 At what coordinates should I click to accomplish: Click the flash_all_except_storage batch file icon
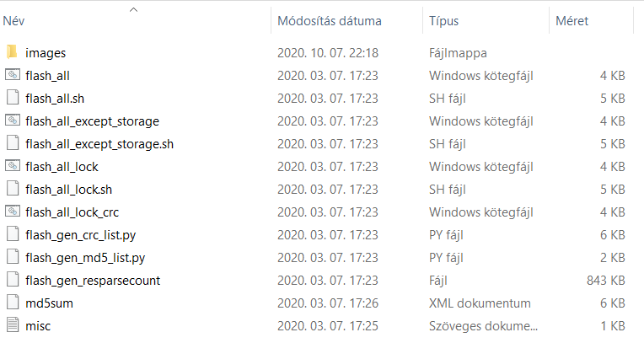13,121
